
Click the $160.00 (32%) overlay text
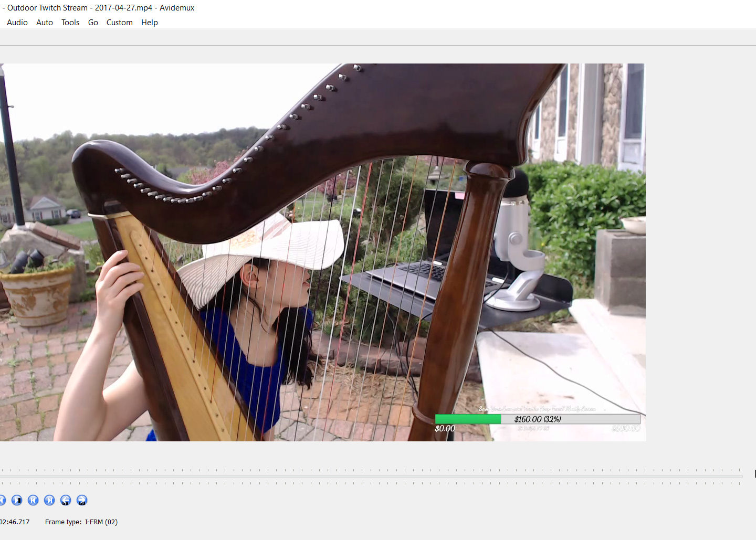(538, 419)
